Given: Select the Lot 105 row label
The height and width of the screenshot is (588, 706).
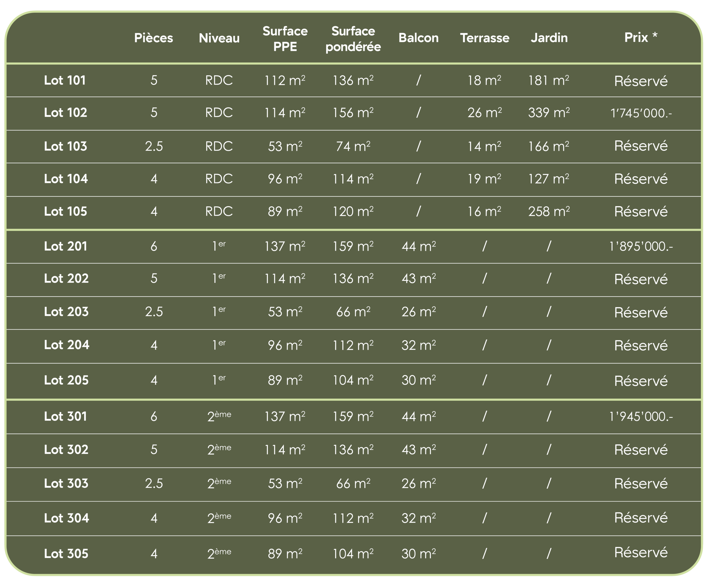Looking at the screenshot, I should click(x=66, y=211).
